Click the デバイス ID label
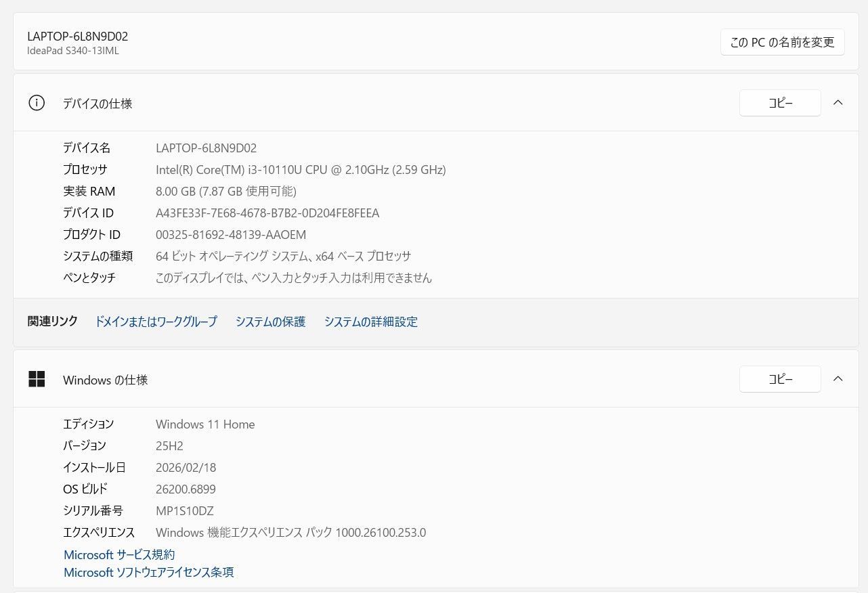Screen dimensions: 868x593 [89, 213]
